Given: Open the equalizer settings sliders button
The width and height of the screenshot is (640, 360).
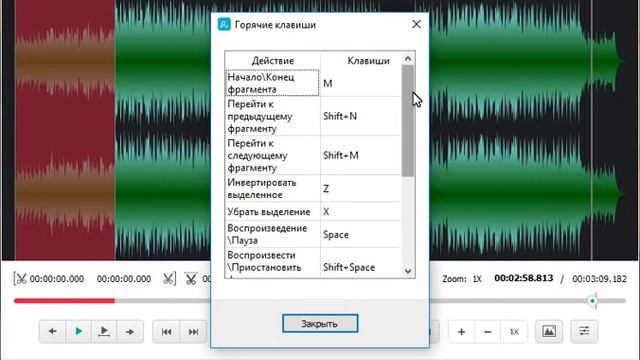Looking at the screenshot, I should (584, 331).
